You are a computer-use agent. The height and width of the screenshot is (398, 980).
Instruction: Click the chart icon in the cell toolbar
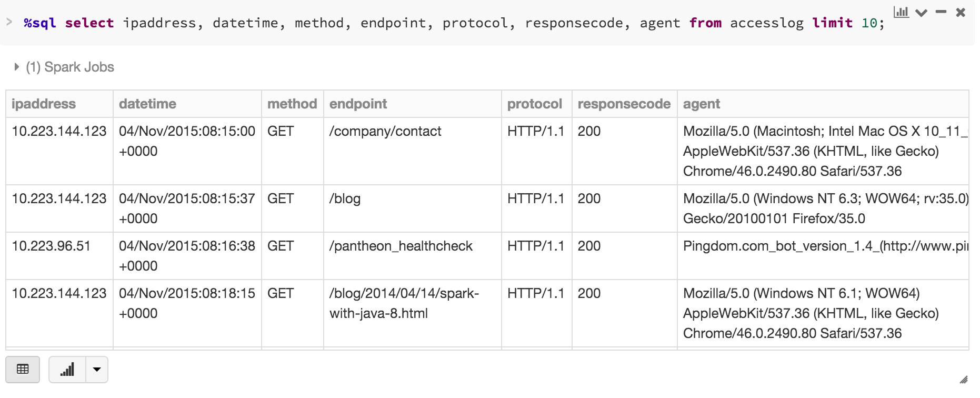tap(901, 12)
